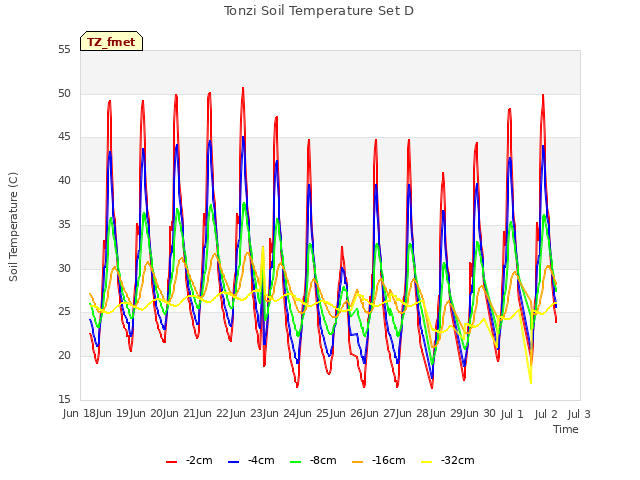
Task: Click the Jul 2 x-axis tick label
Action: tap(546, 414)
